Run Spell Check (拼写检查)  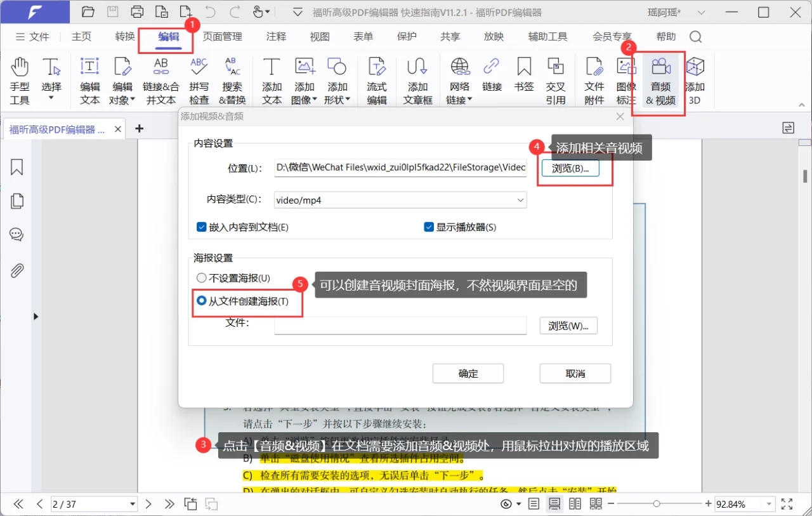click(199, 81)
